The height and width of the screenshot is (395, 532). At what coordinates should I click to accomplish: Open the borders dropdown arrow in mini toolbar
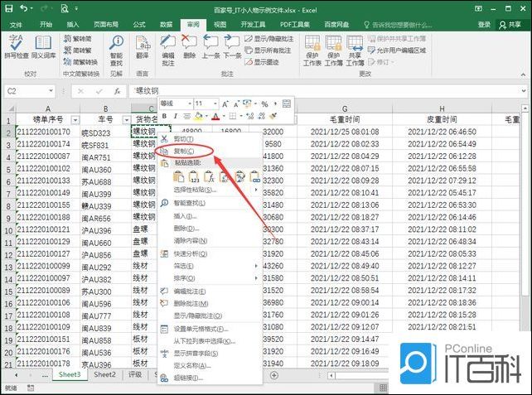pos(241,116)
